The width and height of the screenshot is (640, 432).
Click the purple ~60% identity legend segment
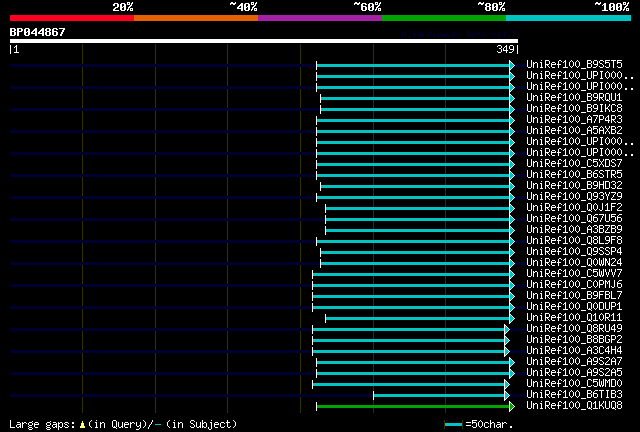(x=320, y=18)
